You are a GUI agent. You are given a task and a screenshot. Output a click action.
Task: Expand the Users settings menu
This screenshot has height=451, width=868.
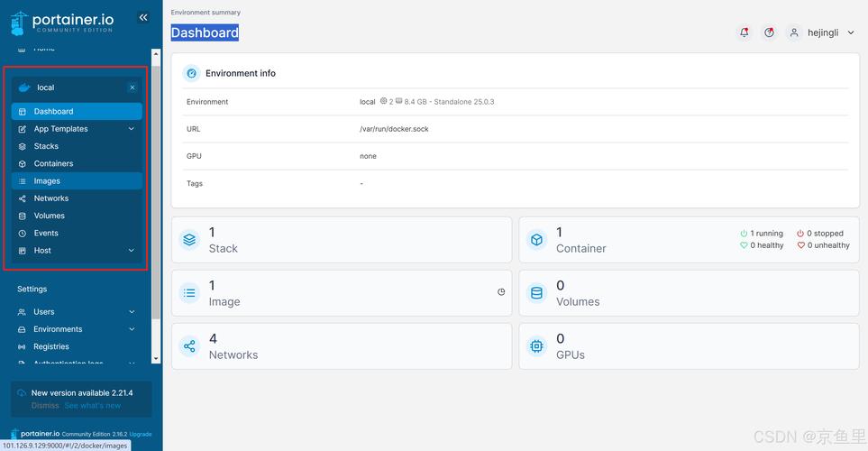coord(132,312)
